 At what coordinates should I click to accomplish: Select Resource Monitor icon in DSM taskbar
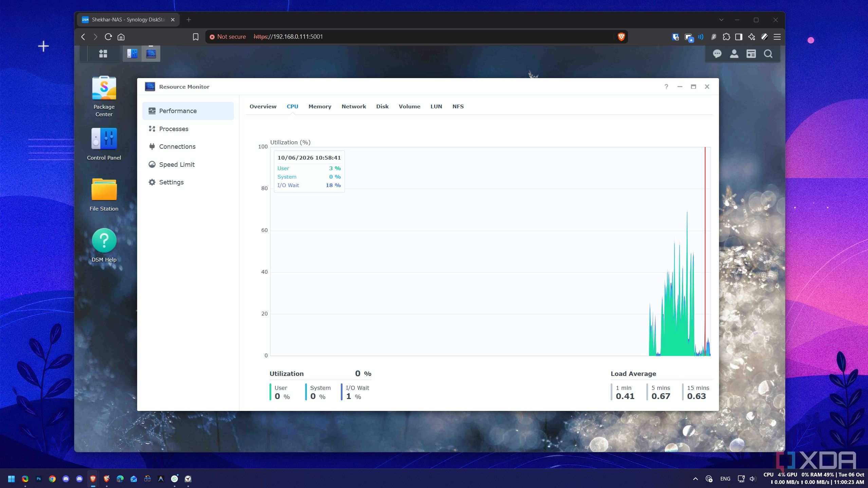tap(151, 54)
